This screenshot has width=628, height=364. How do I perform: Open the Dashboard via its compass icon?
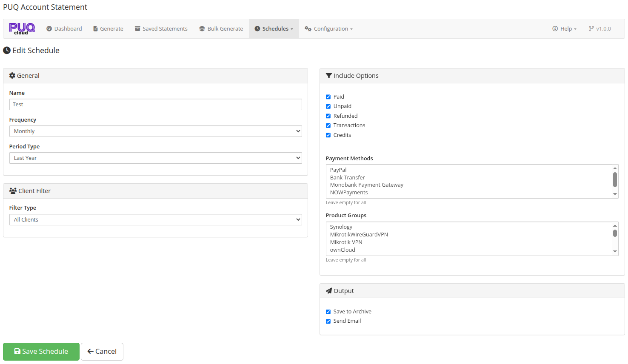[x=50, y=28]
